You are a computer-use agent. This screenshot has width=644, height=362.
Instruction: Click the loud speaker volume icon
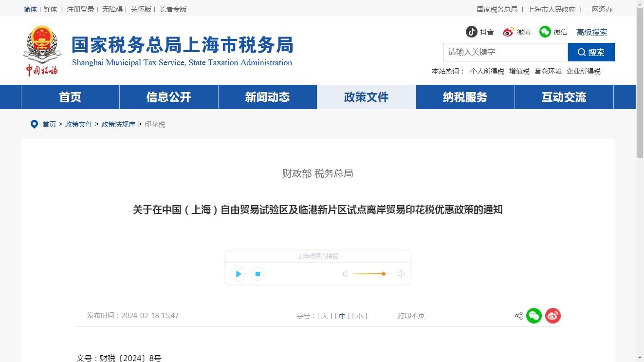click(401, 274)
